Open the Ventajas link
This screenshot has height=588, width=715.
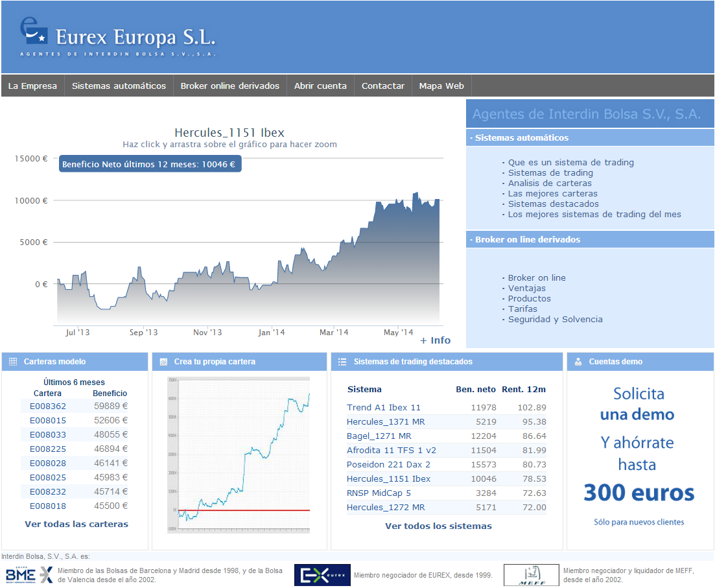point(526,288)
